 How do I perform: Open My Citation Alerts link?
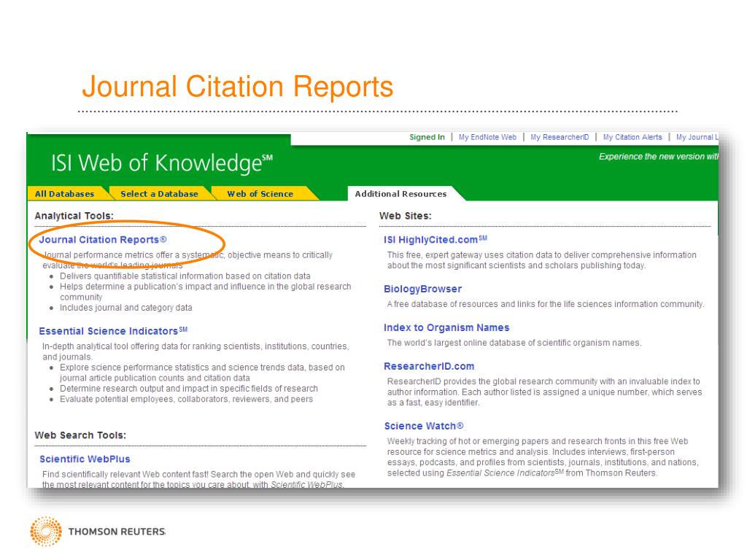point(632,137)
